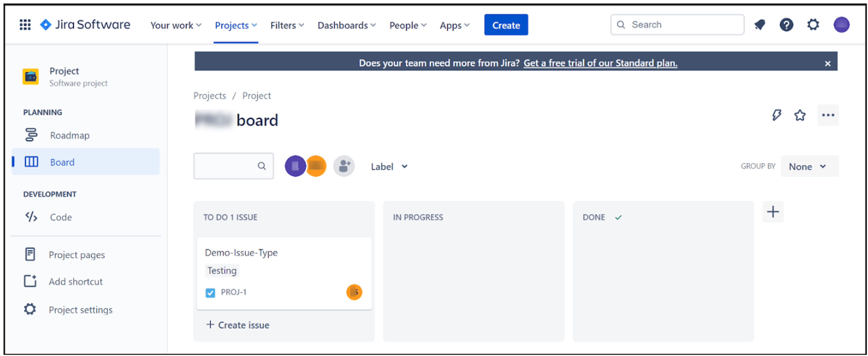Image resolution: width=868 pixels, height=356 pixels.
Task: Click the Project breadcrumb link
Action: [x=256, y=96]
